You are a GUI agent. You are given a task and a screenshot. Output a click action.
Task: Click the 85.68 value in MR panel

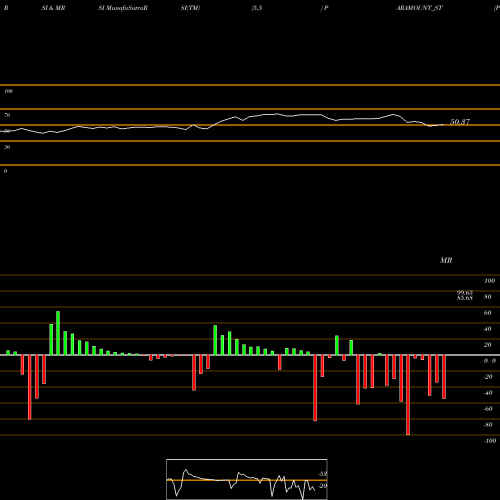tap(465, 298)
